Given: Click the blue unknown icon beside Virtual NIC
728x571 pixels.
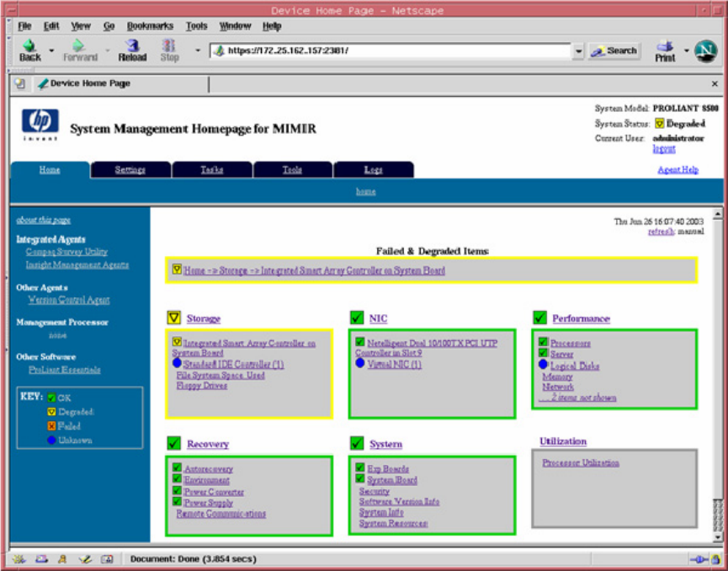Looking at the screenshot, I should pyautogui.click(x=360, y=363).
